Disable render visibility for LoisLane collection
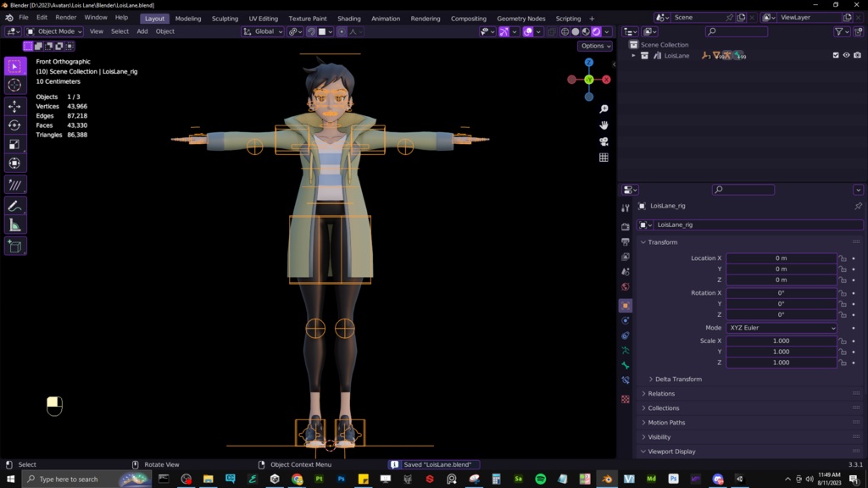868x488 pixels. pyautogui.click(x=858, y=54)
